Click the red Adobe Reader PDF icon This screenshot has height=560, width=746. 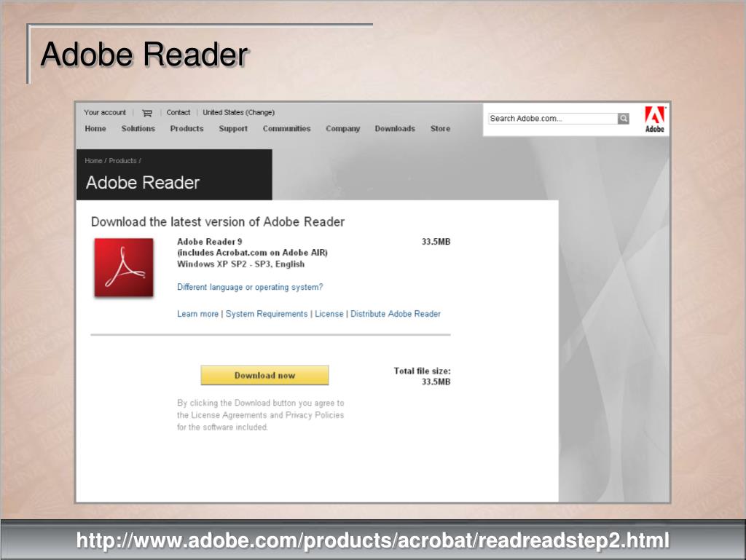[124, 268]
